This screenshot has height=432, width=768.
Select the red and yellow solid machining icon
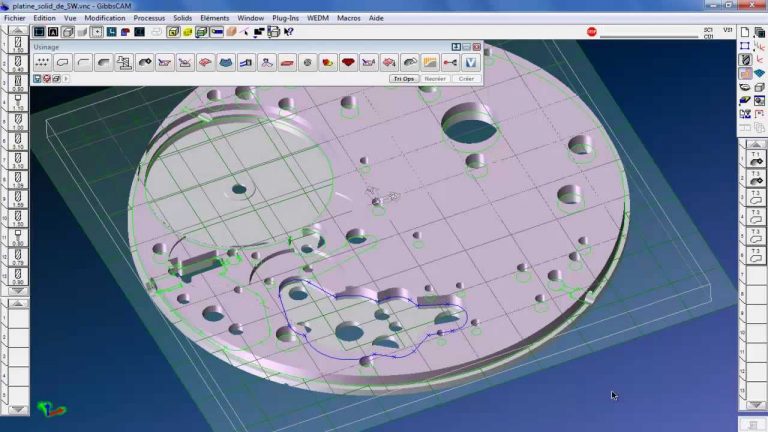[328, 62]
